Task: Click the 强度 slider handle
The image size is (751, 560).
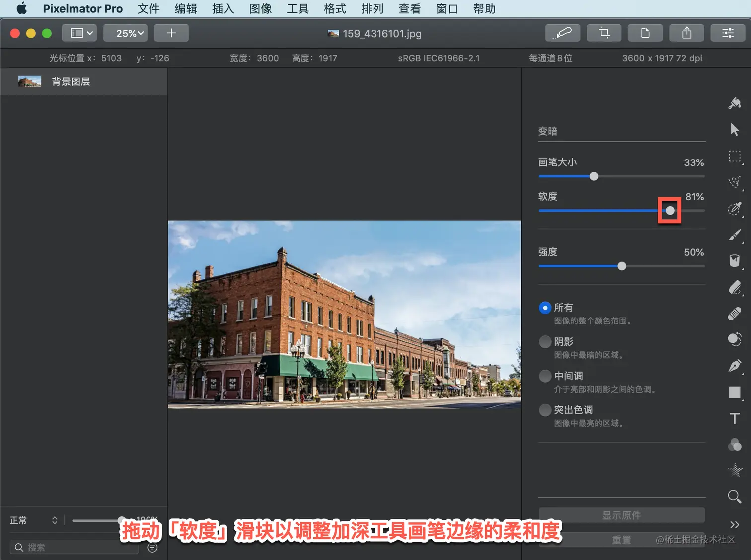Action: (x=622, y=266)
